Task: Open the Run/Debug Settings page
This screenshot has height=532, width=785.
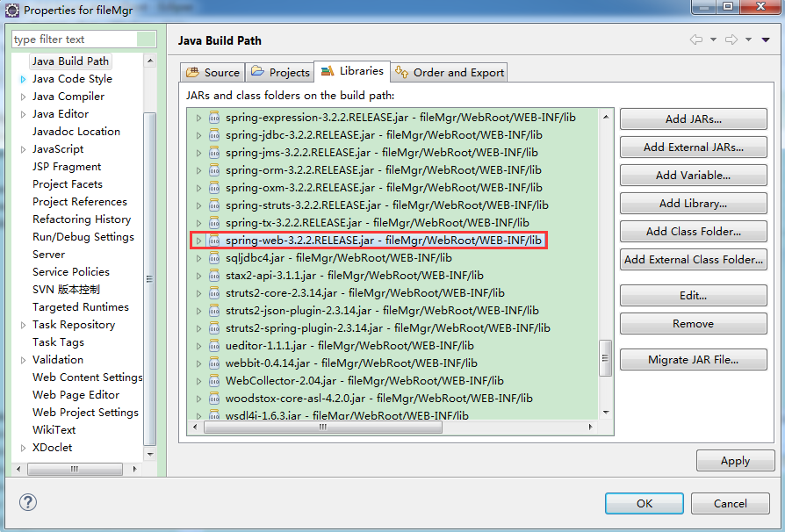Action: pos(83,237)
